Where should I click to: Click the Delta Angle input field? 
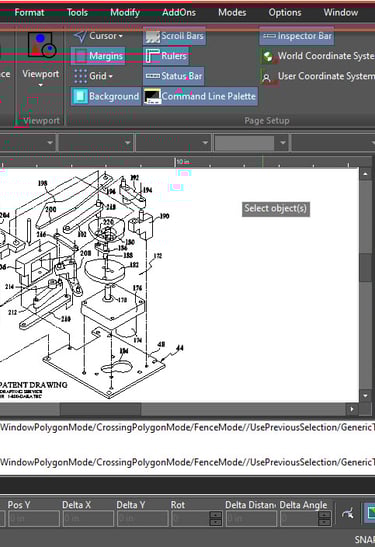299,519
